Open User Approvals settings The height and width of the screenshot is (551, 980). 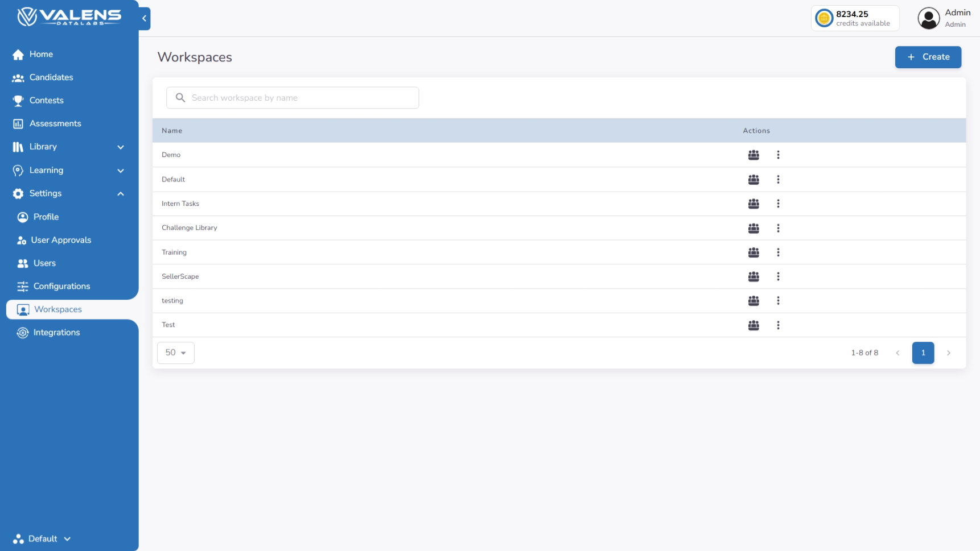click(x=61, y=240)
